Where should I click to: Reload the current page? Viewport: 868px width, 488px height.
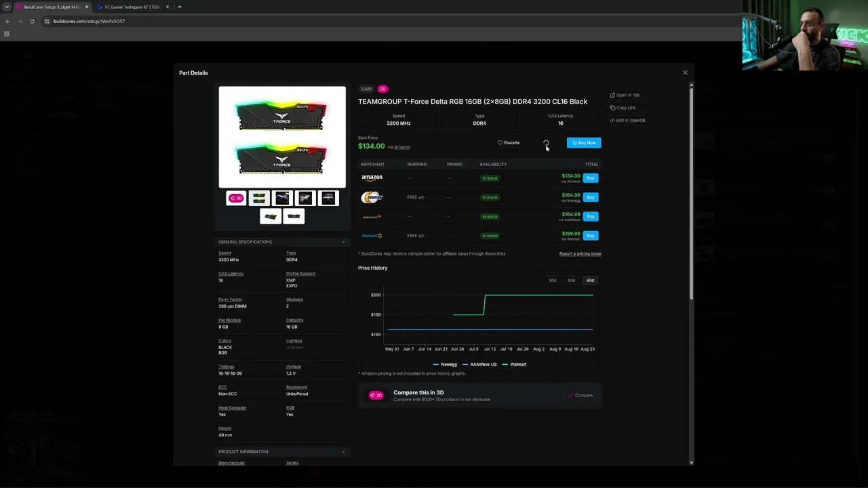click(32, 21)
